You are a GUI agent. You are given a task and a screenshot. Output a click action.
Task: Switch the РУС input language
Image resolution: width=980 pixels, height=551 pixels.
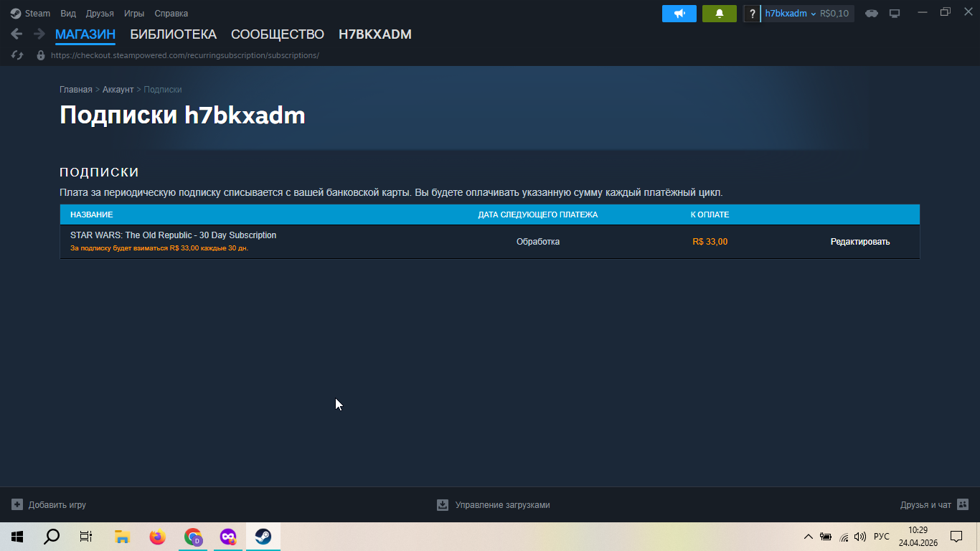tap(882, 537)
